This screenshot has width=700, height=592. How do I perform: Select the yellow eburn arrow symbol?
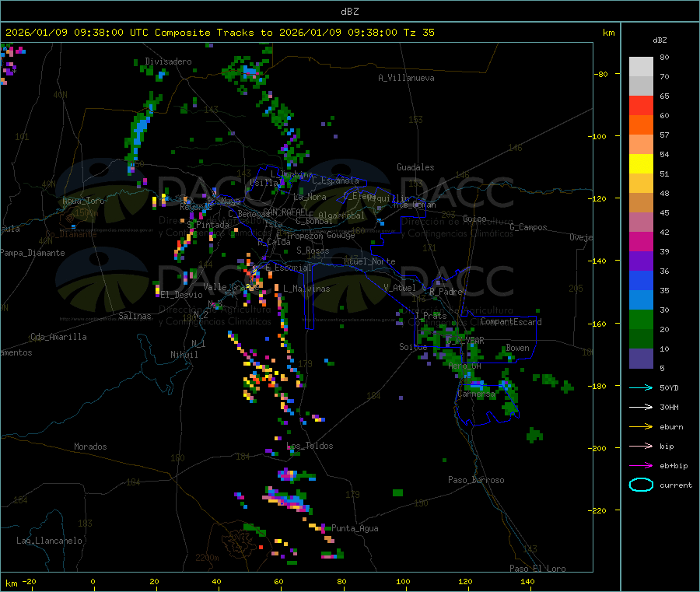coord(641,427)
